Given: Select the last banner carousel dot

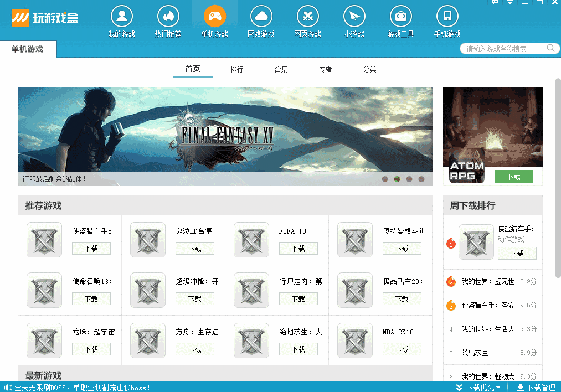Looking at the screenshot, I should 421,179.
